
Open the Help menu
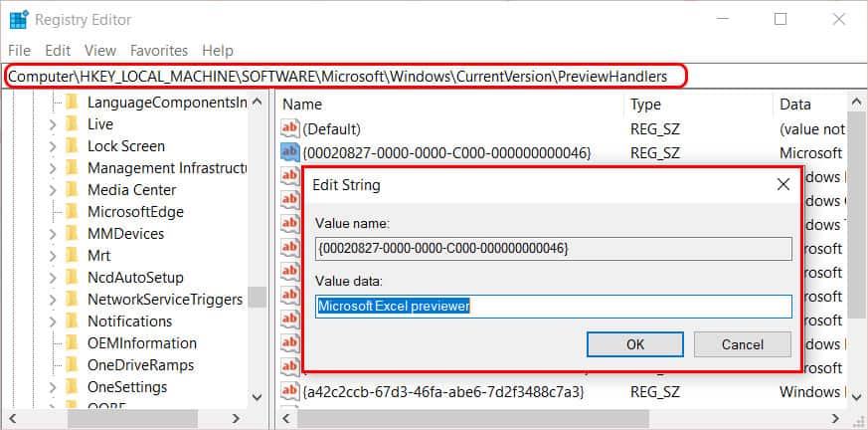(217, 51)
